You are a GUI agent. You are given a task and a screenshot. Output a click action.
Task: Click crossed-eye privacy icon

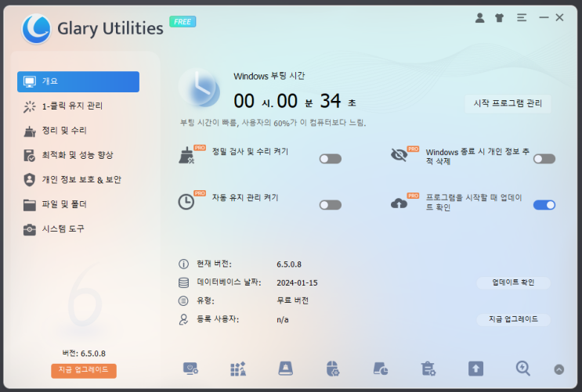pos(399,155)
